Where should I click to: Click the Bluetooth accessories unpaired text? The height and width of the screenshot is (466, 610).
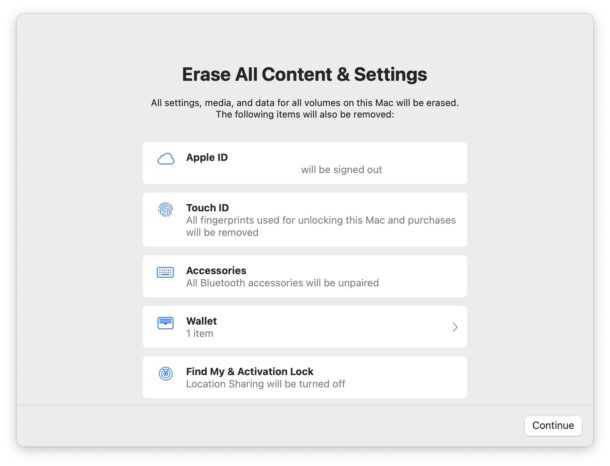(282, 283)
